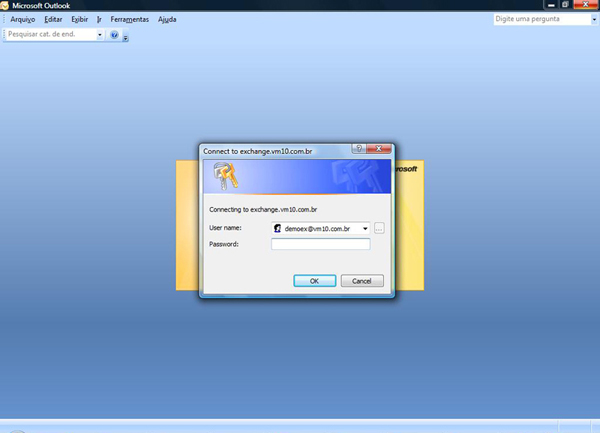
Task: Open the Ferramentas menu
Action: (130, 20)
